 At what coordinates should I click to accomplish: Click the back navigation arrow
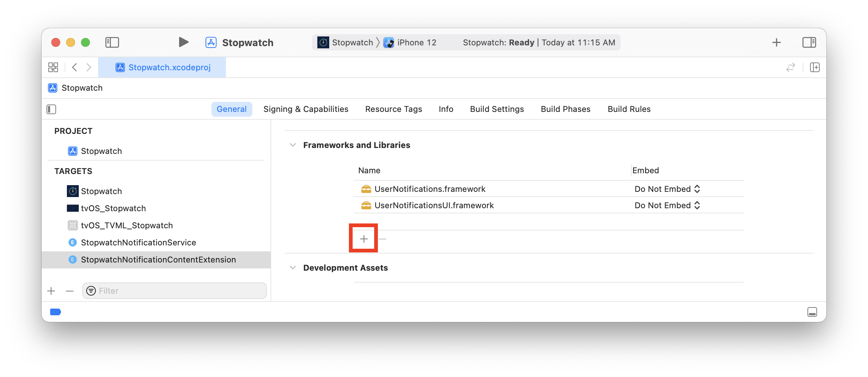(74, 67)
